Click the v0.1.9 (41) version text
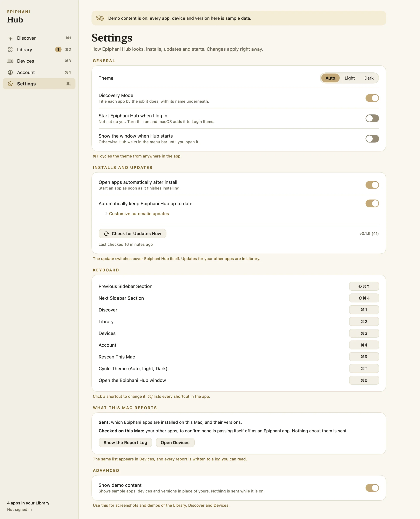 tap(369, 234)
